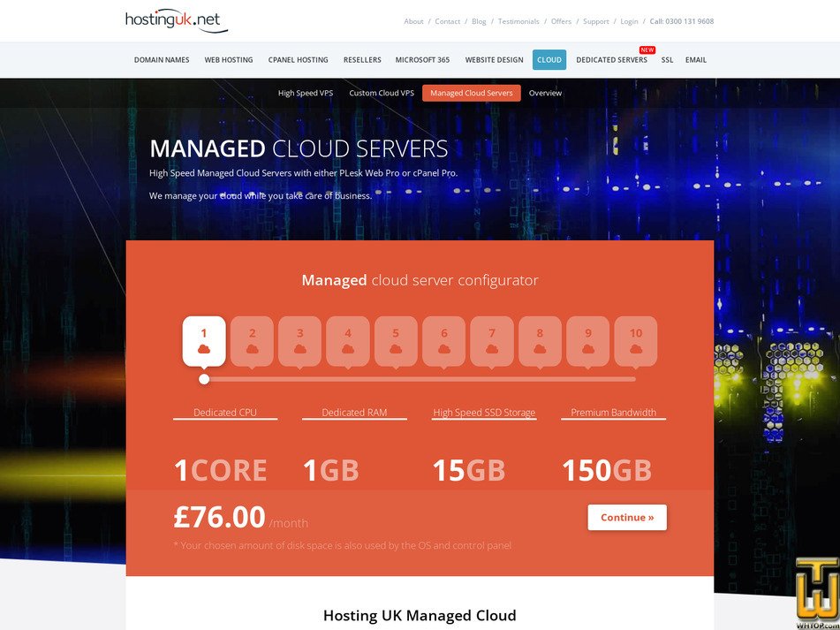Select cloud level 4 tile

[x=348, y=341]
